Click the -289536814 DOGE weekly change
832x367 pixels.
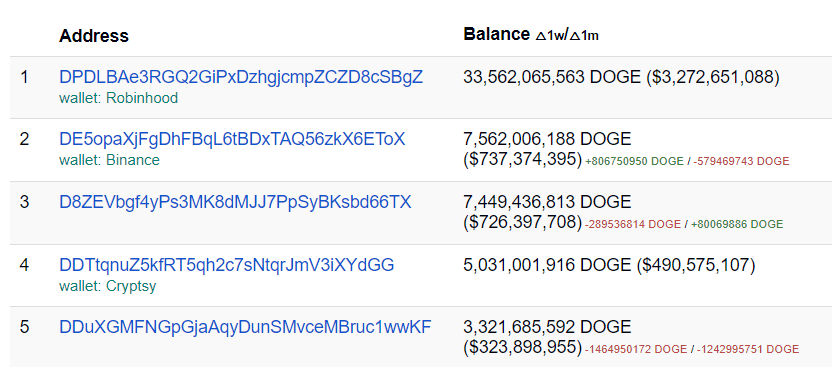pyautogui.click(x=632, y=224)
